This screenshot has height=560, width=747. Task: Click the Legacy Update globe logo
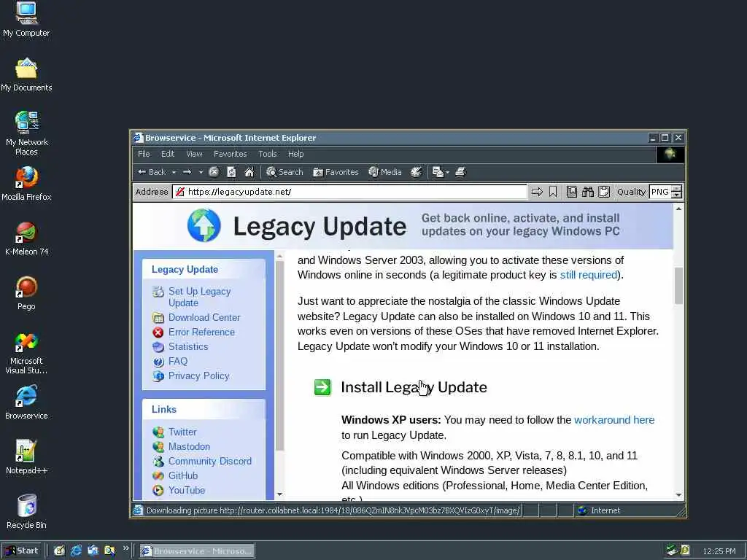(204, 225)
